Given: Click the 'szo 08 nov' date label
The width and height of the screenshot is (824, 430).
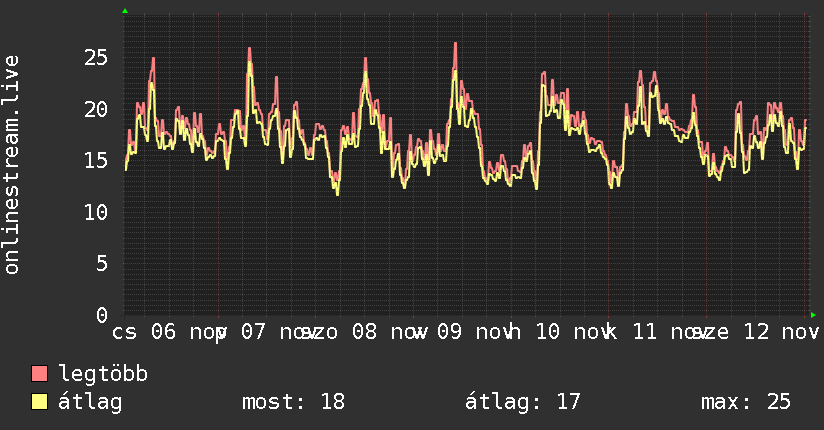Looking at the screenshot, I should 363,332.
